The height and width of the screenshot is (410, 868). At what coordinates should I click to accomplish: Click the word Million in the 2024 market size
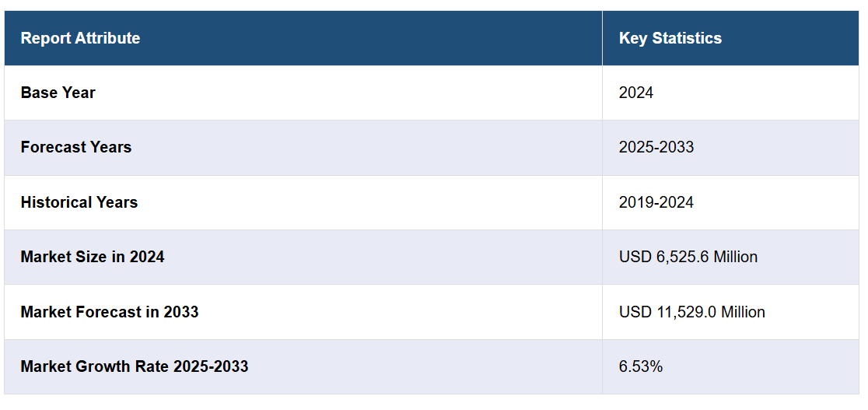[735, 257]
